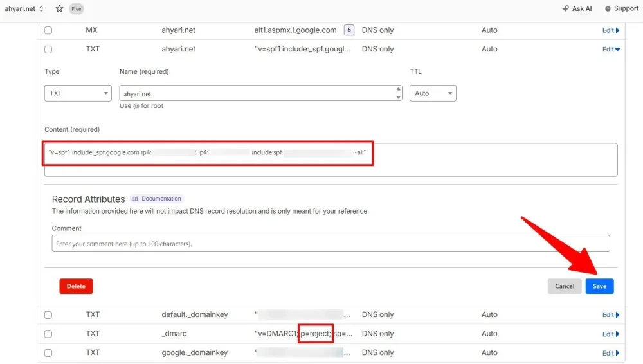Image resolution: width=643 pixels, height=364 pixels.
Task: Click the alt1.aspmx.l.google.com content cell
Action: (295, 30)
